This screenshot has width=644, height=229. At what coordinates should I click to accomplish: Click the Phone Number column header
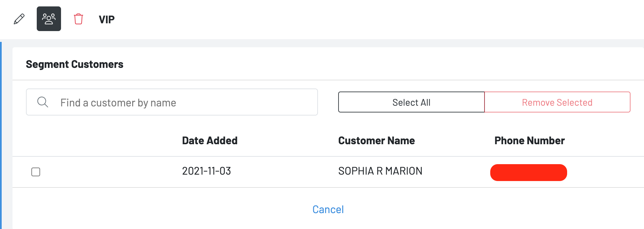coord(529,141)
